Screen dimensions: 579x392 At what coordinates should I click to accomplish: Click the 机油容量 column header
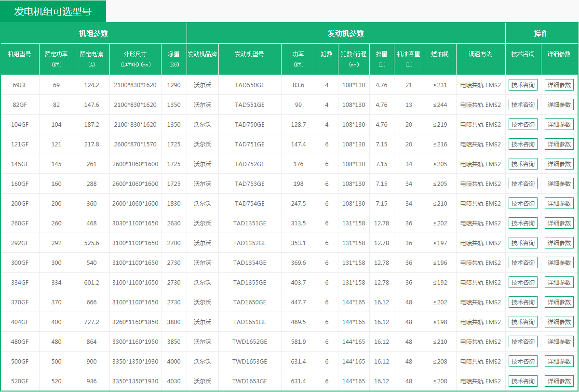tap(409, 59)
